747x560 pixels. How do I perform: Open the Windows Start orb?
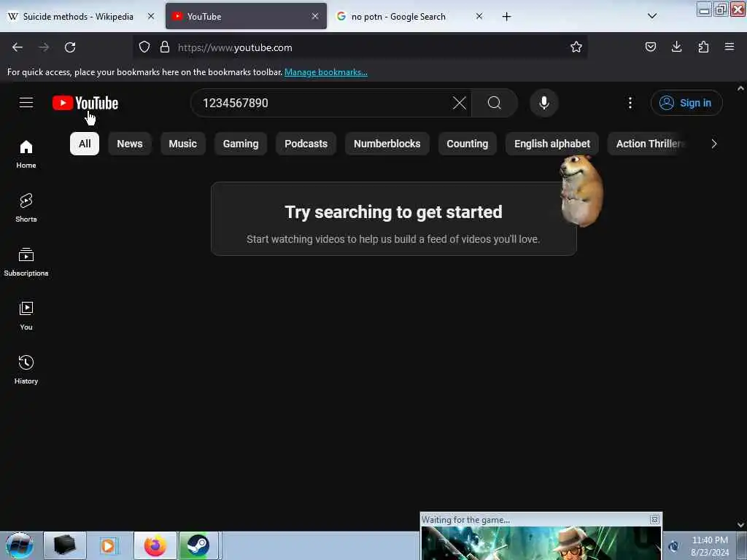[x=20, y=545]
